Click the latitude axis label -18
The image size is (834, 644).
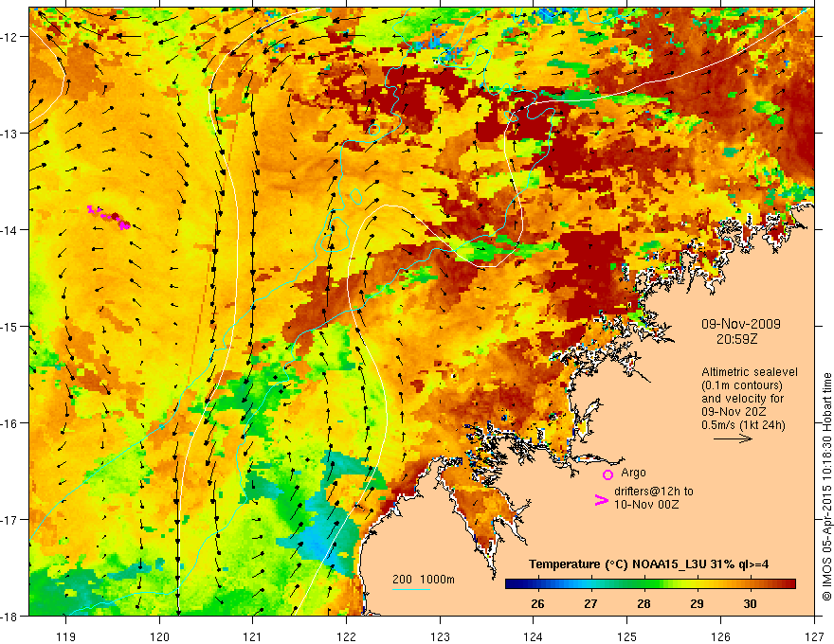pyautogui.click(x=9, y=616)
